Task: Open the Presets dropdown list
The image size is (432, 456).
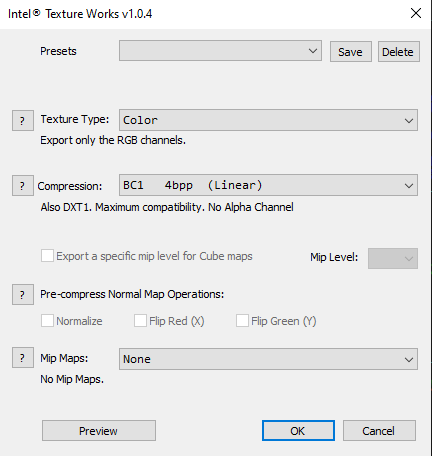Action: tap(220, 51)
